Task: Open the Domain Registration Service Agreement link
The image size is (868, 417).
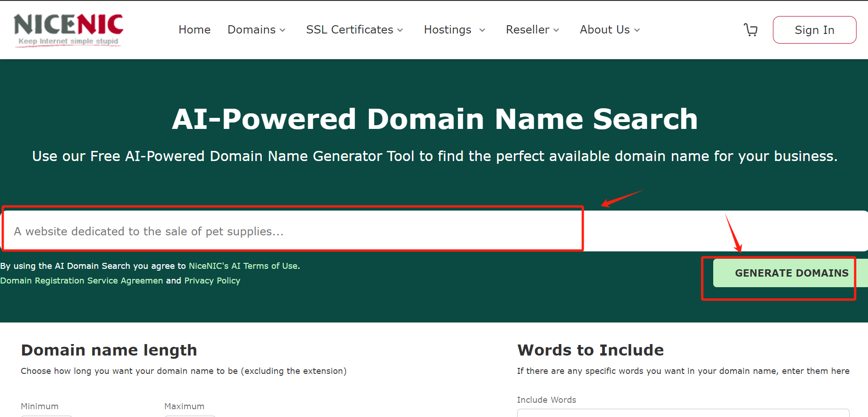Action: pos(81,281)
